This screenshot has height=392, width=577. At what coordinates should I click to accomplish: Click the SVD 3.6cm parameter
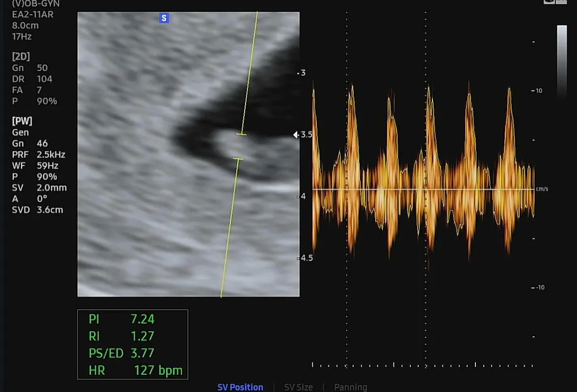tap(37, 210)
